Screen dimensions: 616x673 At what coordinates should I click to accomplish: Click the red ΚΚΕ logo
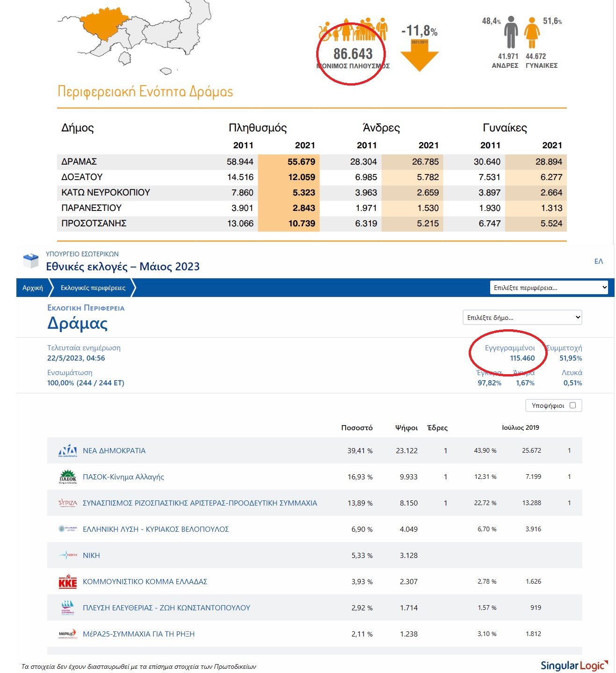[x=67, y=581]
